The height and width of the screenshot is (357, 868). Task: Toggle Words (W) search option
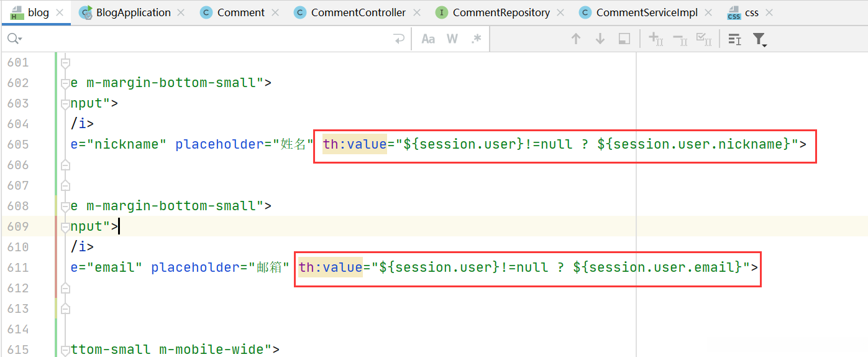coord(452,39)
